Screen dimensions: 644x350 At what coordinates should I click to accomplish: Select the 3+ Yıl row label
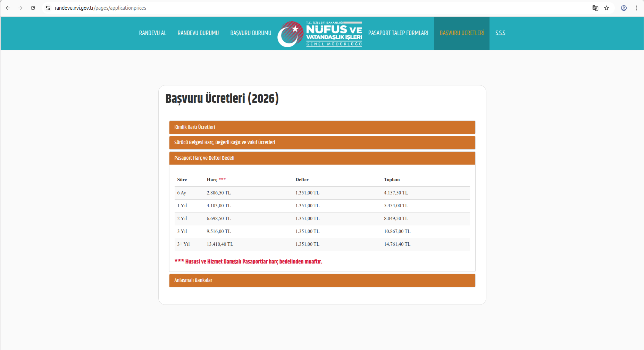tap(183, 244)
